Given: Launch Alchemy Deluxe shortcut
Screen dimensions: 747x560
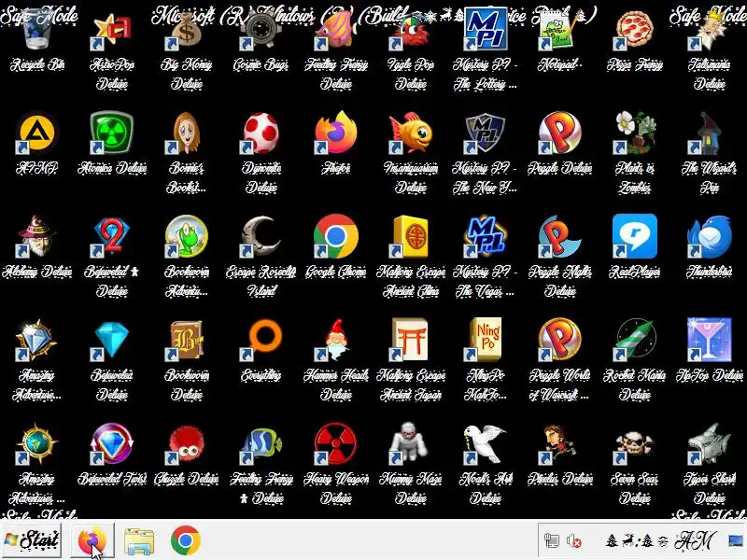Looking at the screenshot, I should 37,236.
